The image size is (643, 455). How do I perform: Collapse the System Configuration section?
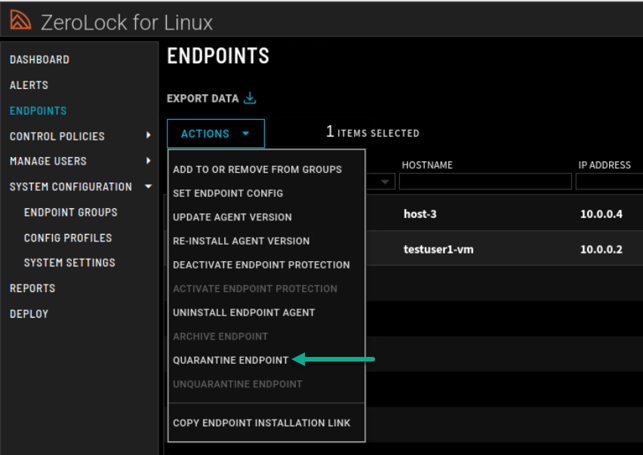148,187
